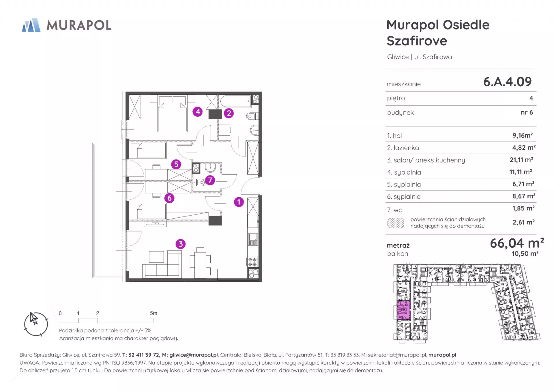Click the phone number 32 411 39 72
554x392 pixels.
click(x=144, y=355)
